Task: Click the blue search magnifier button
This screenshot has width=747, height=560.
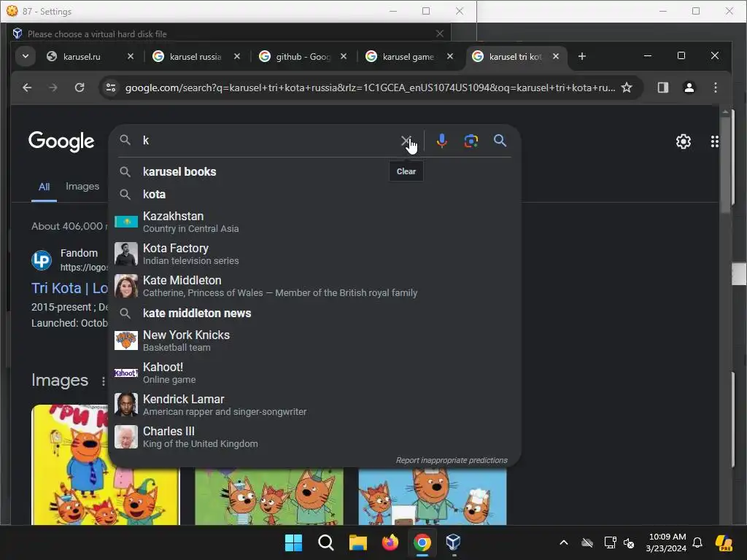Action: click(500, 141)
